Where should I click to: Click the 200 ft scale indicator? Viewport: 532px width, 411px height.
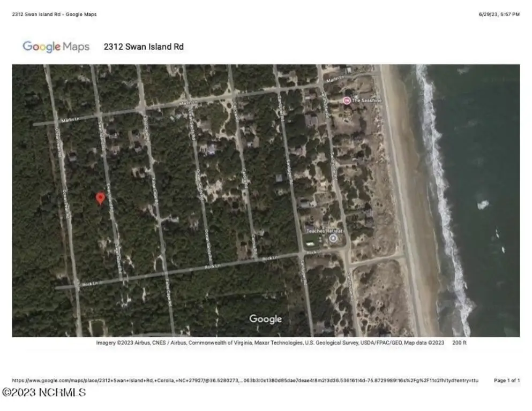[459, 342]
